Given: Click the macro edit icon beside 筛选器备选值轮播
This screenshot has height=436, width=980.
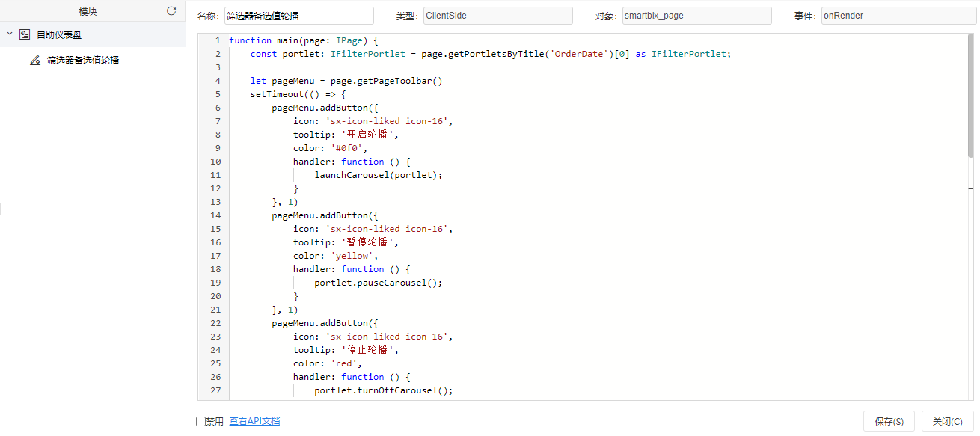Looking at the screenshot, I should coord(35,60).
